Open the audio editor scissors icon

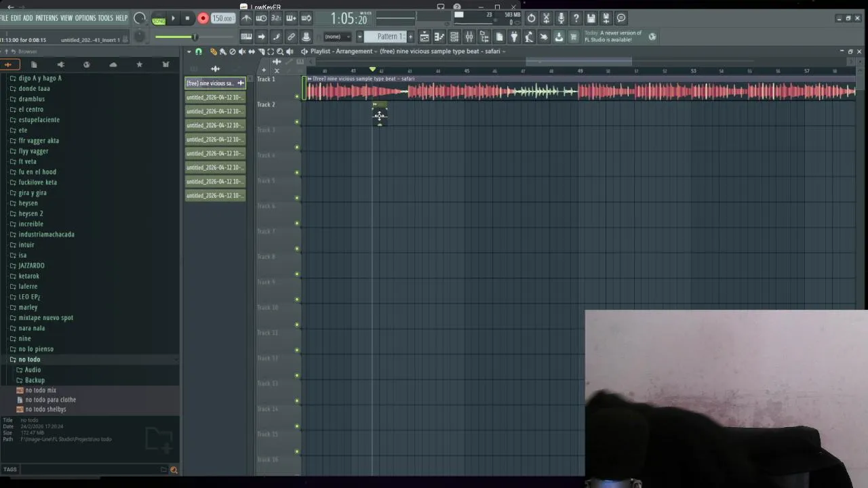546,18
